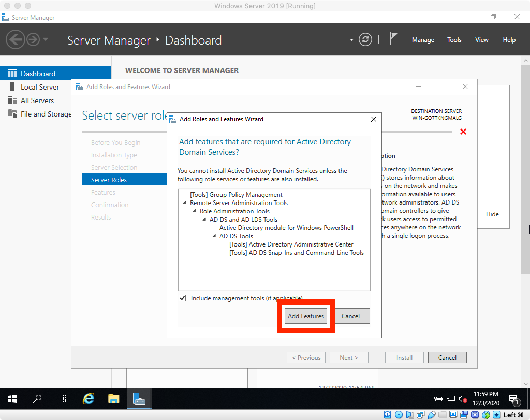The height and width of the screenshot is (420, 530).
Task: Click the Dashboard grid icon in sidebar
Action: pos(12,73)
